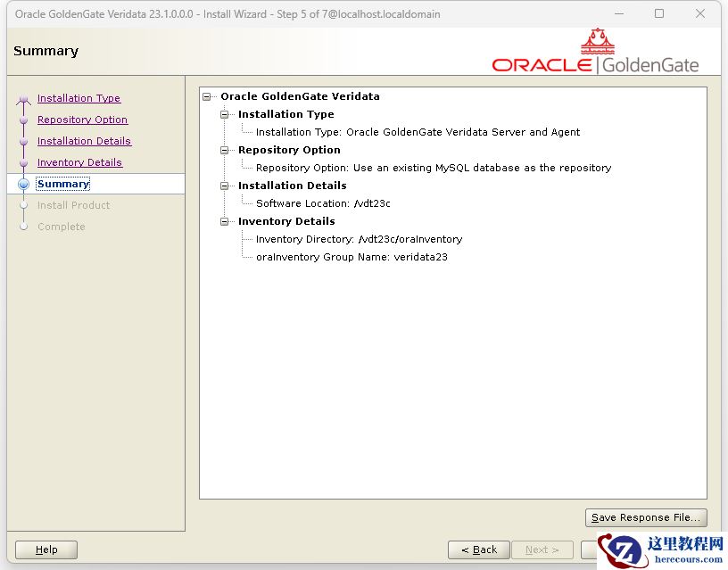Select 'Software Location: /vdt23c' row
The height and width of the screenshot is (570, 728).
coord(323,203)
